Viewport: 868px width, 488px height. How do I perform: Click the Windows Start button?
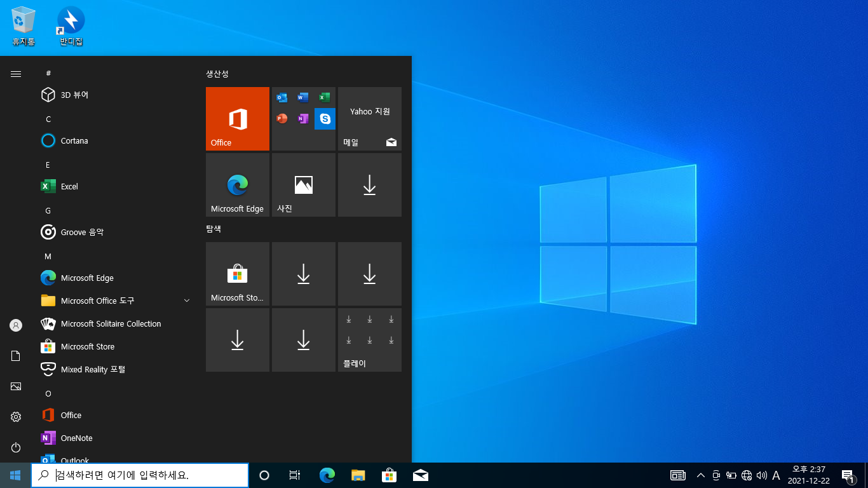(x=15, y=475)
